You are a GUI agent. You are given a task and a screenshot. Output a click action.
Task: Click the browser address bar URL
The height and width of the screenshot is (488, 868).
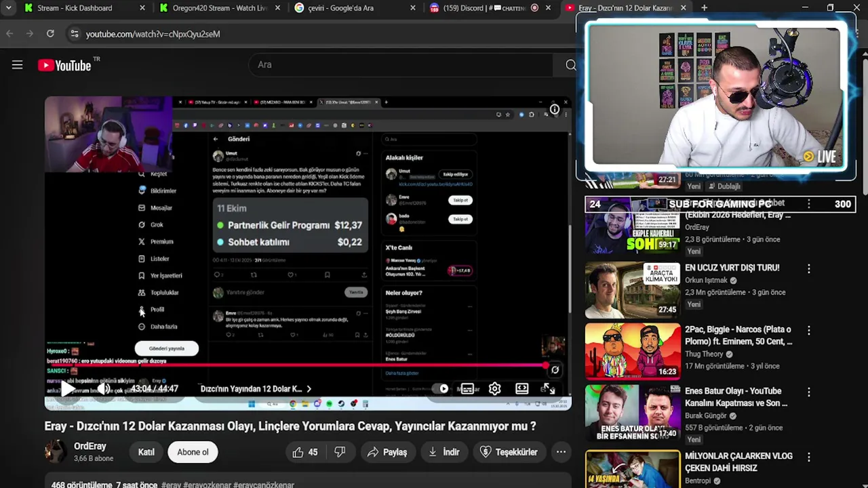tap(153, 34)
